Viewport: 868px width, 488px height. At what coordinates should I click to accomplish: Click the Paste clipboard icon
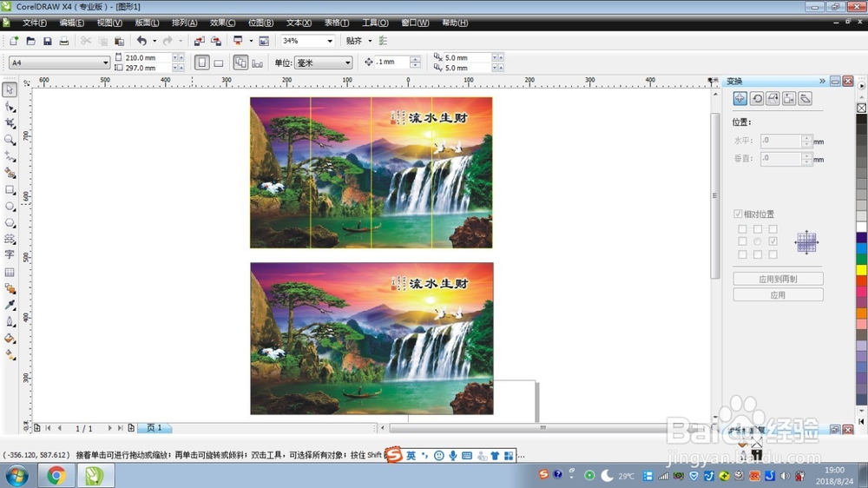click(x=119, y=41)
